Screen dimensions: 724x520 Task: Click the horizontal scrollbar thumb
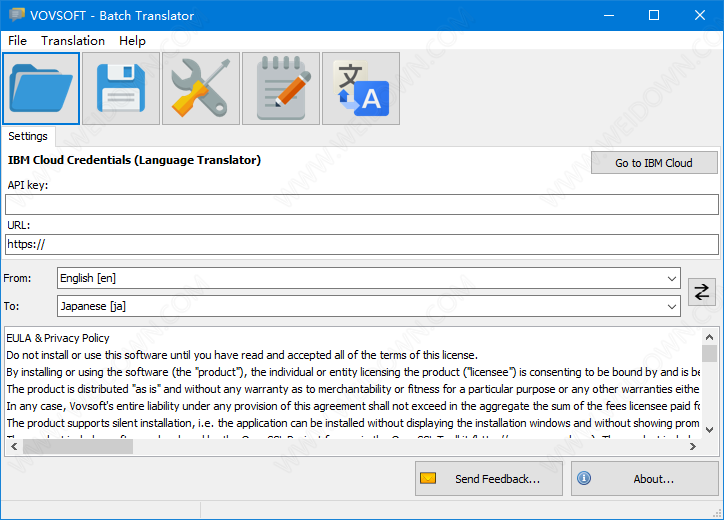78,446
